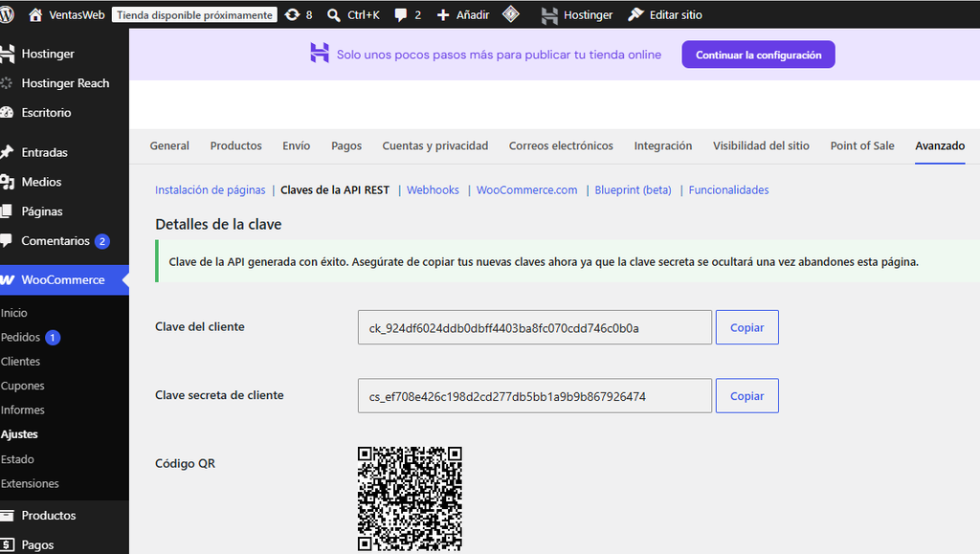The image size is (980, 554).
Task: Open Pedidos orders submenu
Action: (21, 337)
